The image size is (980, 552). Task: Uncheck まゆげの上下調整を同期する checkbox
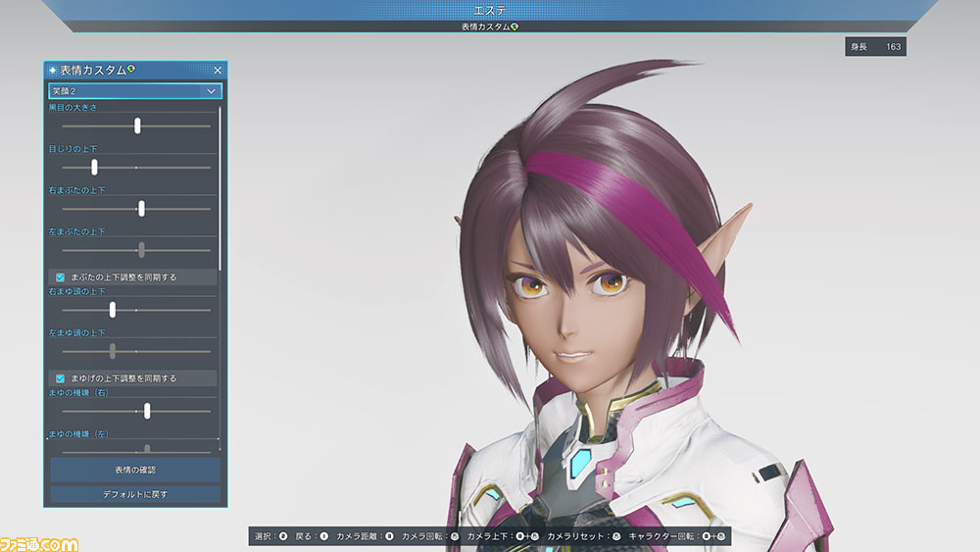pos(60,378)
